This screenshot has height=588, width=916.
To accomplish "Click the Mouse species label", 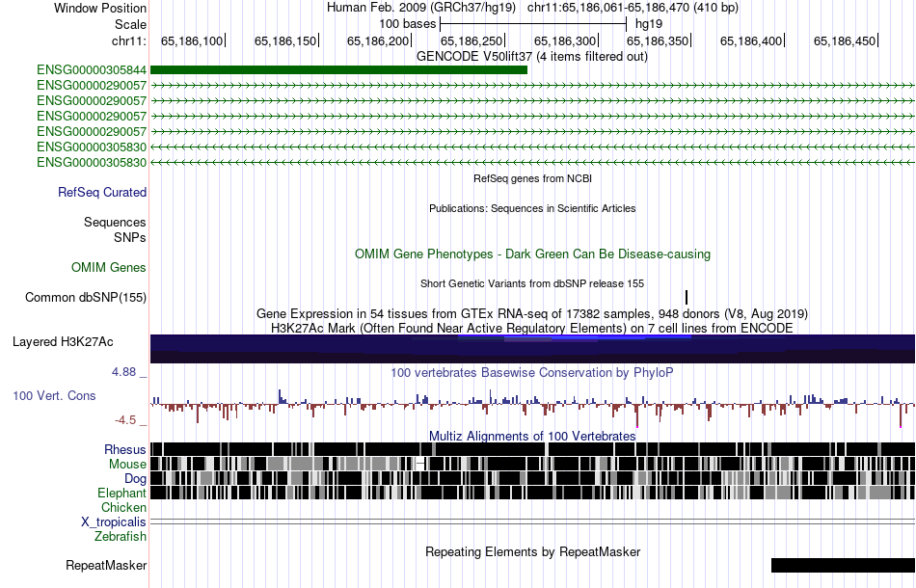I will 127,465.
